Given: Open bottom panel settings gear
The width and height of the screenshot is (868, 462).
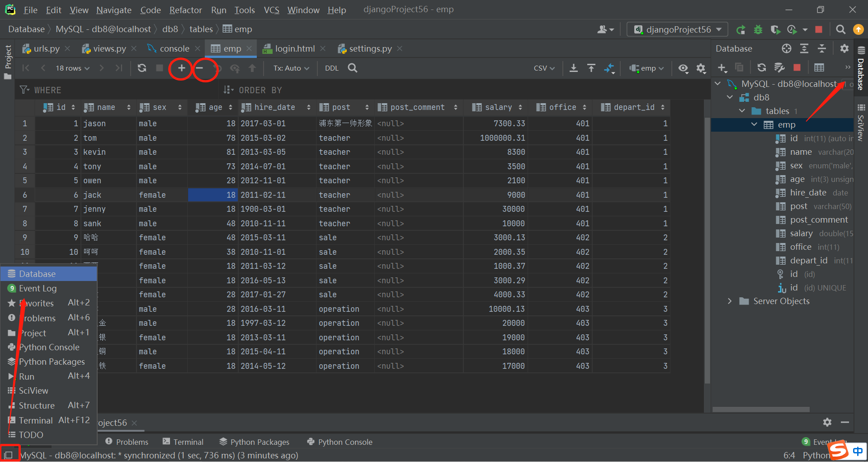Looking at the screenshot, I should point(827,422).
